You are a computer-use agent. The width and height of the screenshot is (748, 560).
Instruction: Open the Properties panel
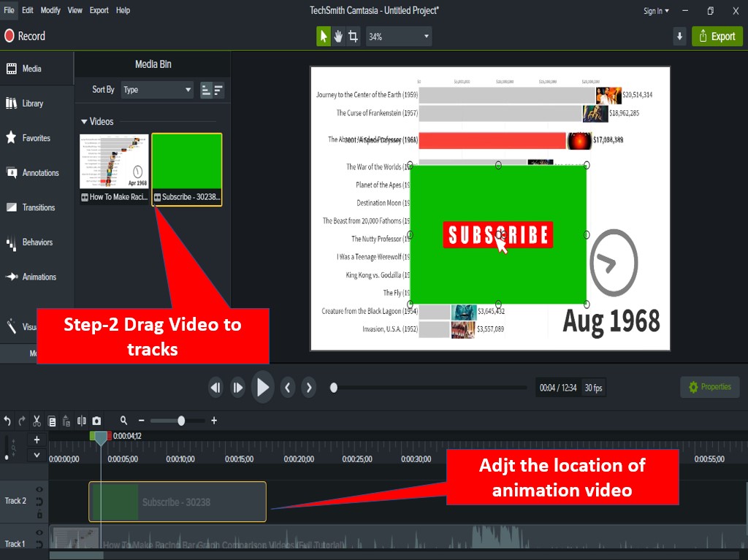tap(710, 387)
